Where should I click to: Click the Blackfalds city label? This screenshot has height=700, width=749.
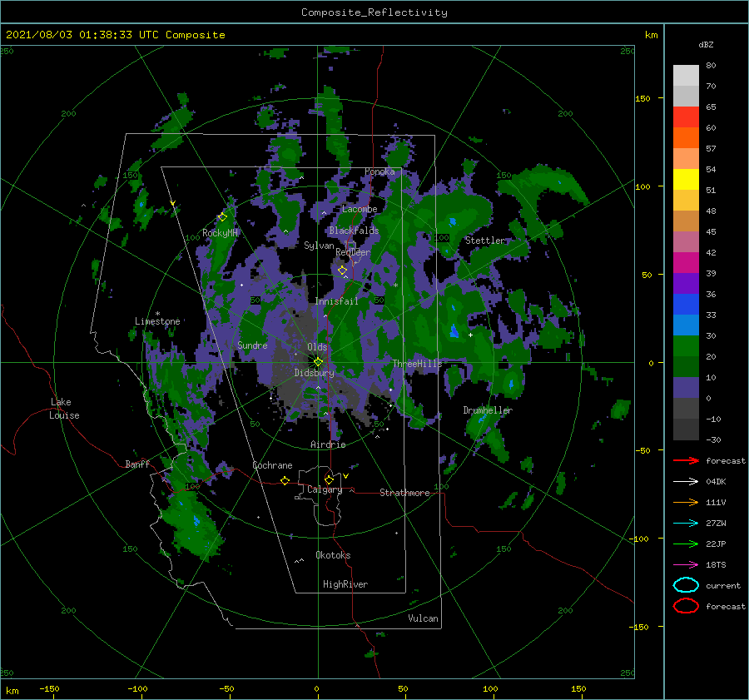(x=354, y=231)
